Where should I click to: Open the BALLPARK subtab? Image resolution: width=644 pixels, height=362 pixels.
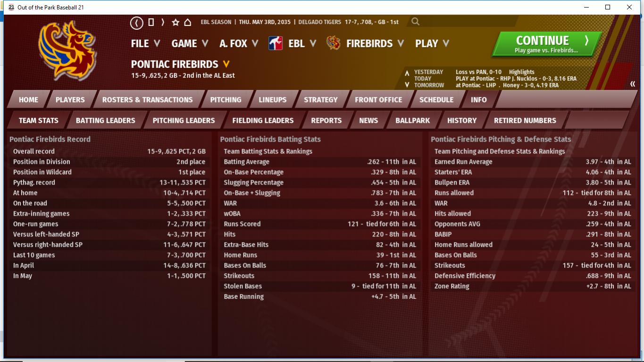click(413, 120)
